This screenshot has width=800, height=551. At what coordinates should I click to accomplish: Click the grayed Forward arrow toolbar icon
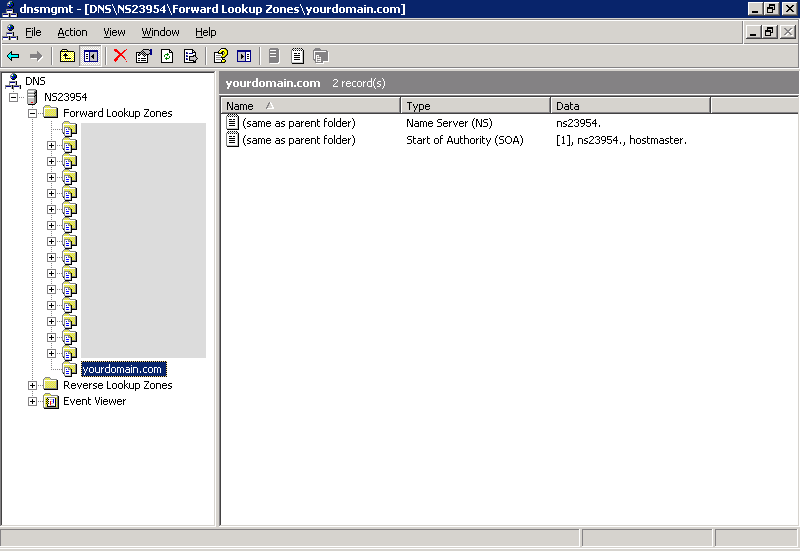(x=36, y=56)
